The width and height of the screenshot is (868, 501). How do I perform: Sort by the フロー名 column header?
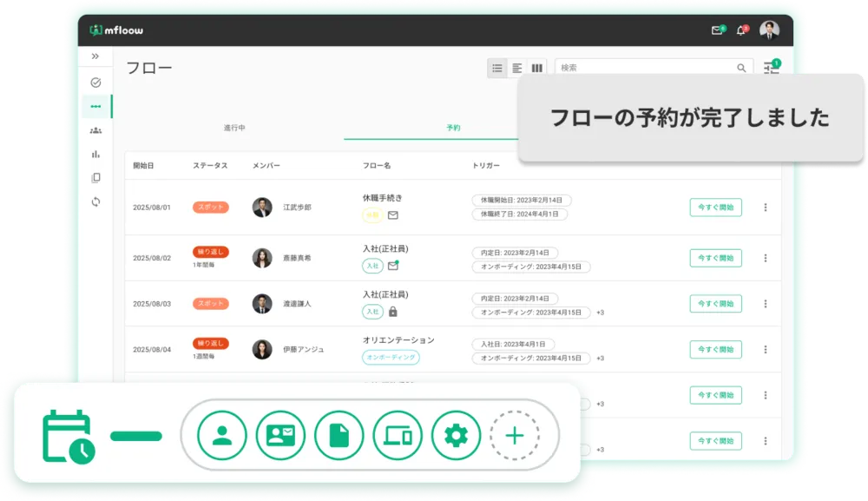point(377,166)
